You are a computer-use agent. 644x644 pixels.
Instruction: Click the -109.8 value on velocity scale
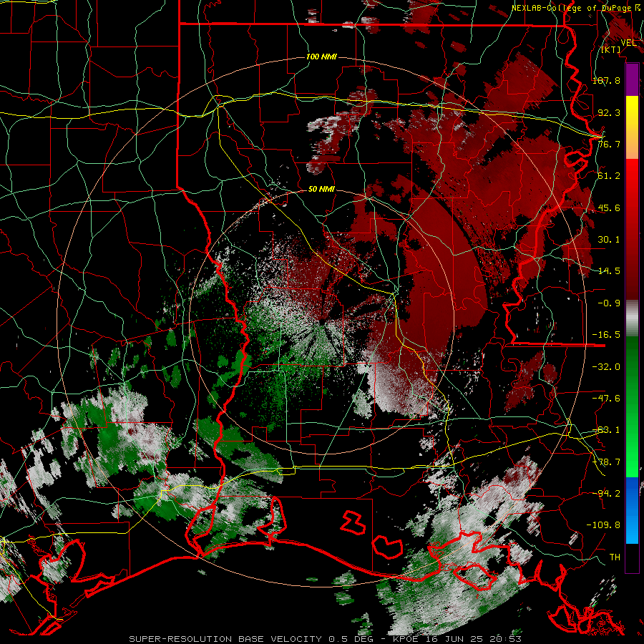coord(603,525)
